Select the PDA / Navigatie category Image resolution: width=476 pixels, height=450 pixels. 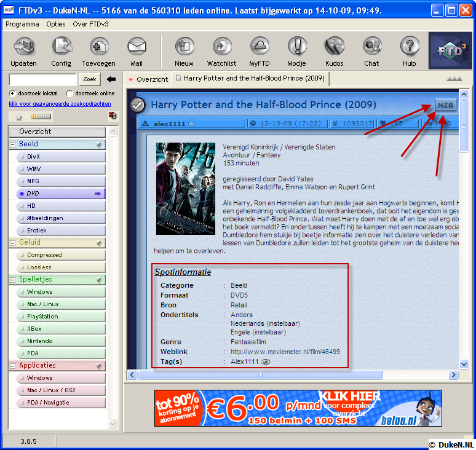click(x=61, y=403)
